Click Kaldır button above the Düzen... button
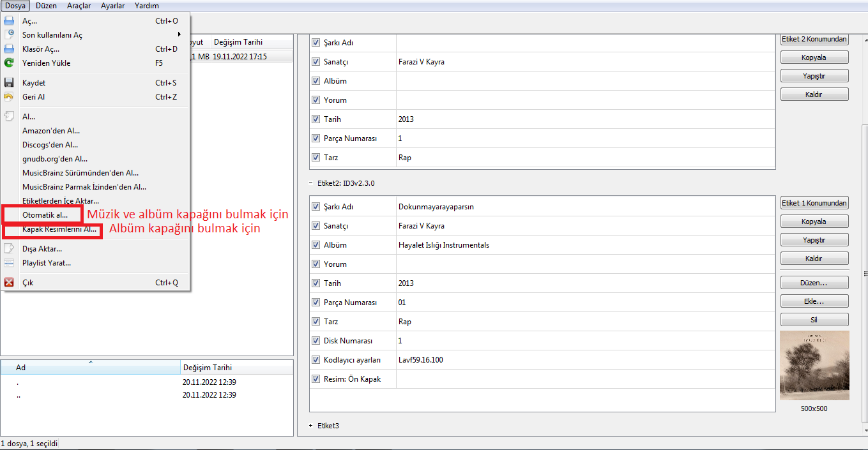868x450 pixels. [814, 259]
